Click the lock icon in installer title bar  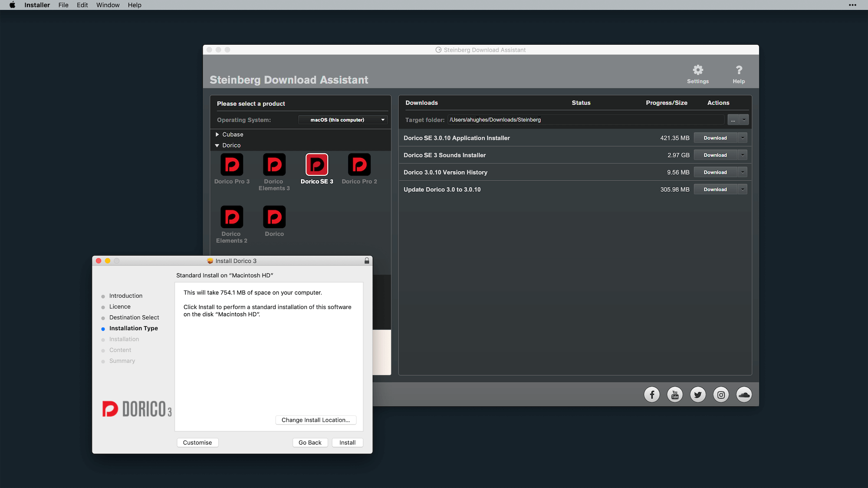(x=367, y=261)
